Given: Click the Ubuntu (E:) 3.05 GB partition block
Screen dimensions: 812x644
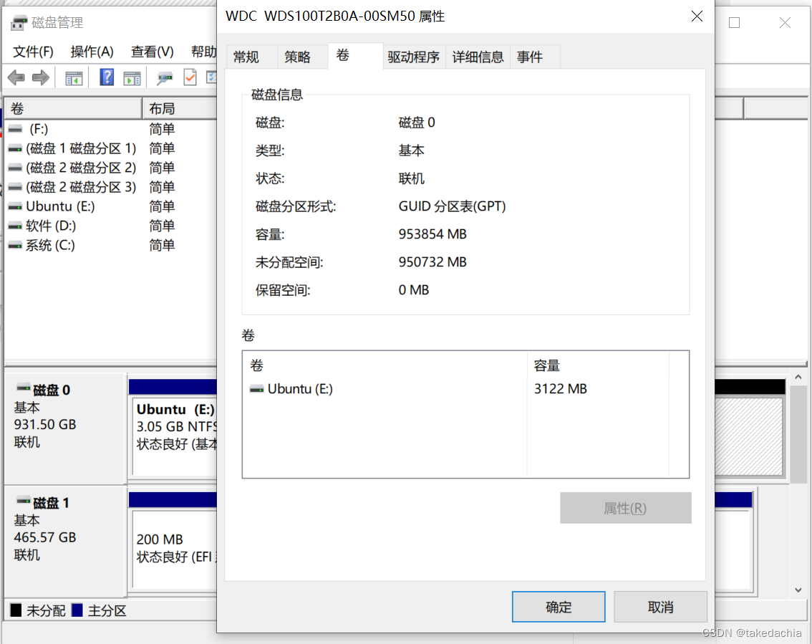Looking at the screenshot, I should [x=175, y=436].
